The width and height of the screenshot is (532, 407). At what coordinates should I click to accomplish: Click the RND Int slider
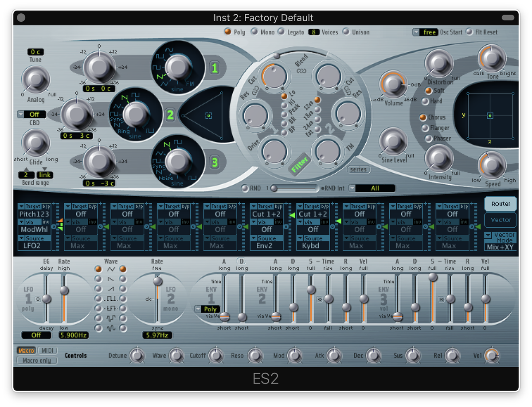(294, 188)
